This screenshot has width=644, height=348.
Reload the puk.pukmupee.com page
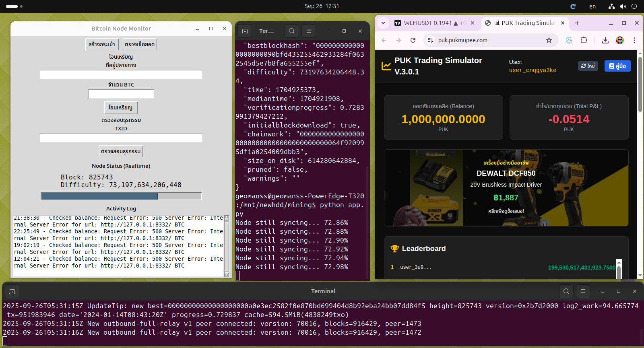[413, 40]
